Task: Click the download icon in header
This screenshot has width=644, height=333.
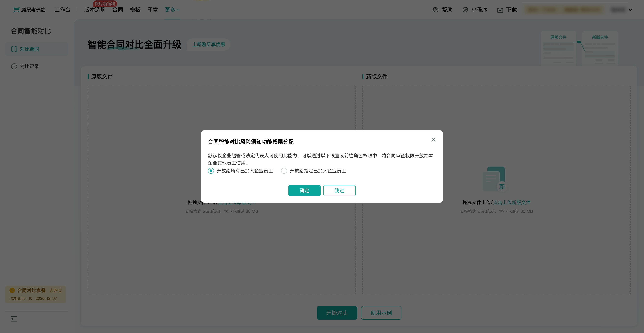Action: click(500, 10)
